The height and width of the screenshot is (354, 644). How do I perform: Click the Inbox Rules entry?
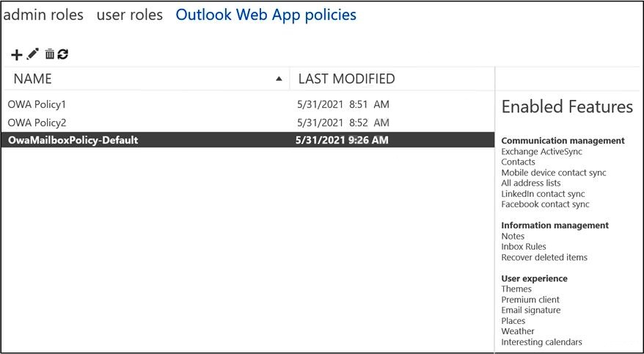523,247
